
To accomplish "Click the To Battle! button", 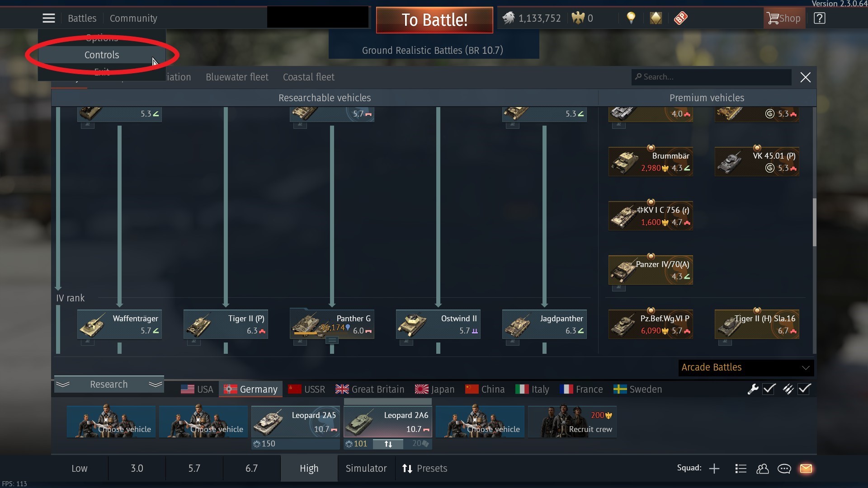I will [434, 20].
